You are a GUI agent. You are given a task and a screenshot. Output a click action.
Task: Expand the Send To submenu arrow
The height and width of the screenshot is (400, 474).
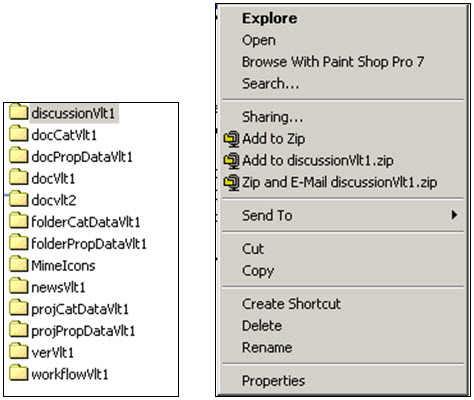tap(454, 215)
